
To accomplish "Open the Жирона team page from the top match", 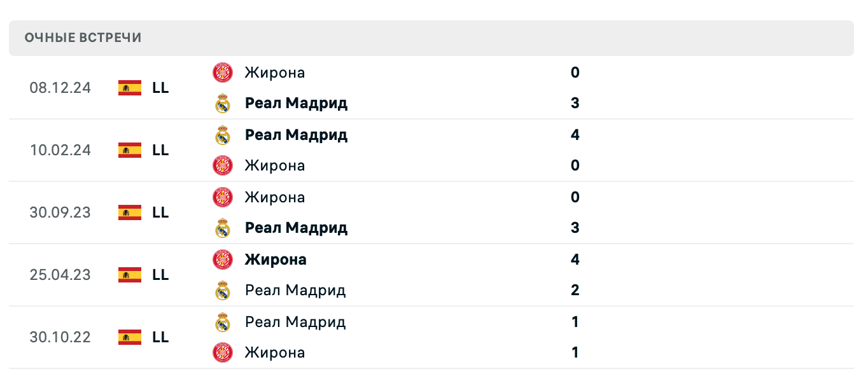I will click(x=275, y=73).
